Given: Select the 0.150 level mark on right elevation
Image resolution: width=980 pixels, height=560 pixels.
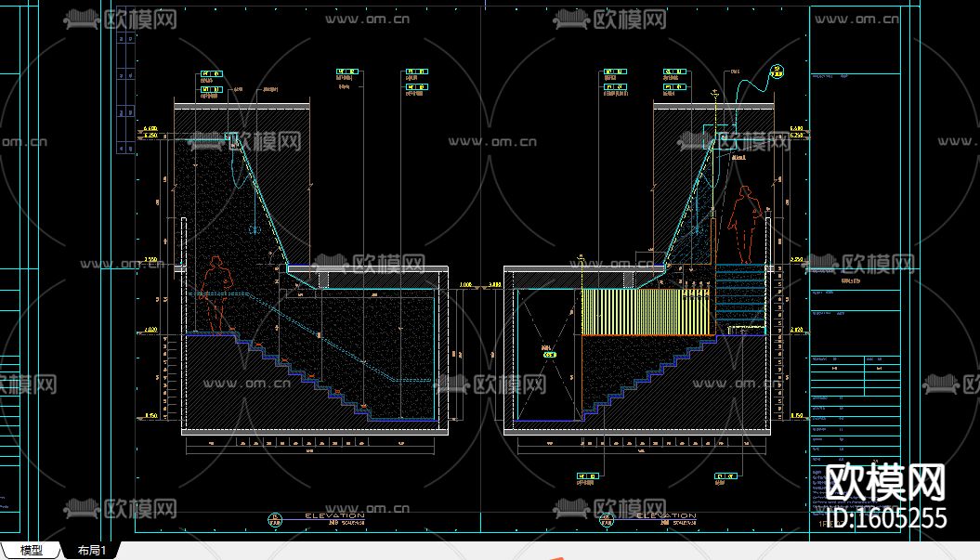Looking at the screenshot, I should [x=796, y=415].
